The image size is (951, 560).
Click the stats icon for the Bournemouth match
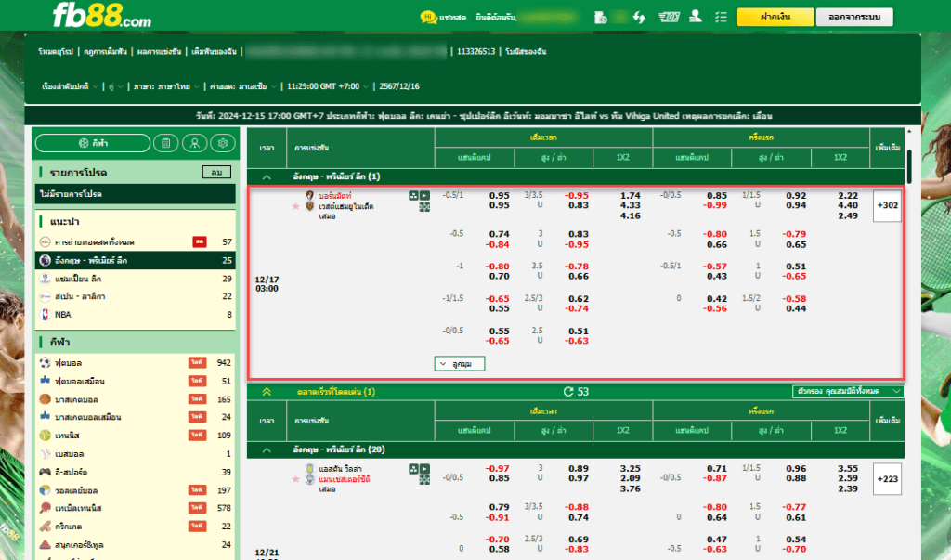coord(413,195)
